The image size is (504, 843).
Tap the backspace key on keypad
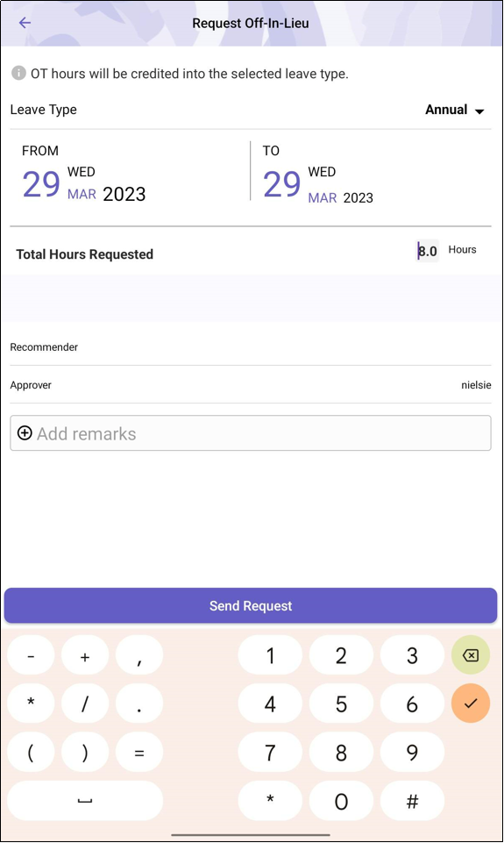pos(470,654)
